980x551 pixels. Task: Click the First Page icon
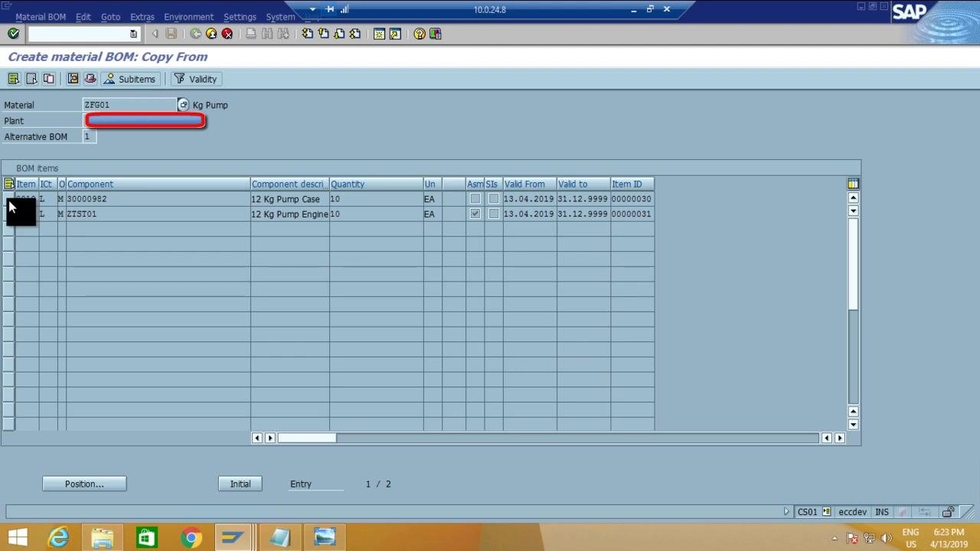click(x=307, y=34)
